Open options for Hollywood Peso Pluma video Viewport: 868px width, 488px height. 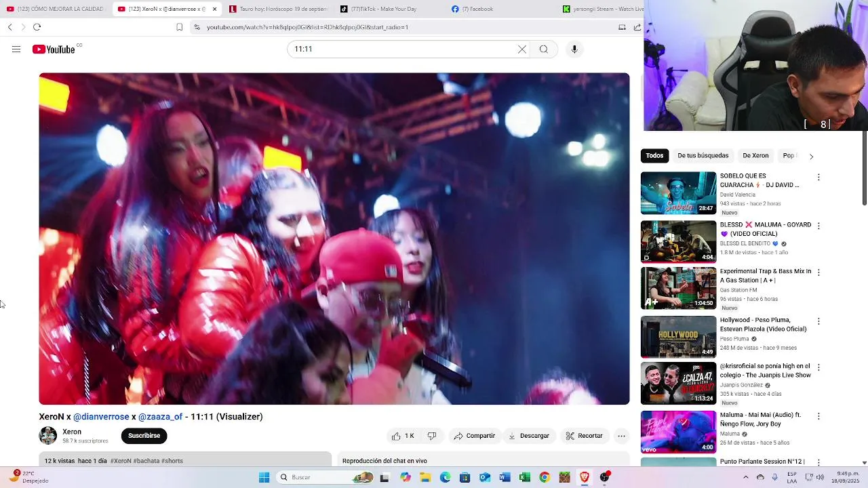818,321
